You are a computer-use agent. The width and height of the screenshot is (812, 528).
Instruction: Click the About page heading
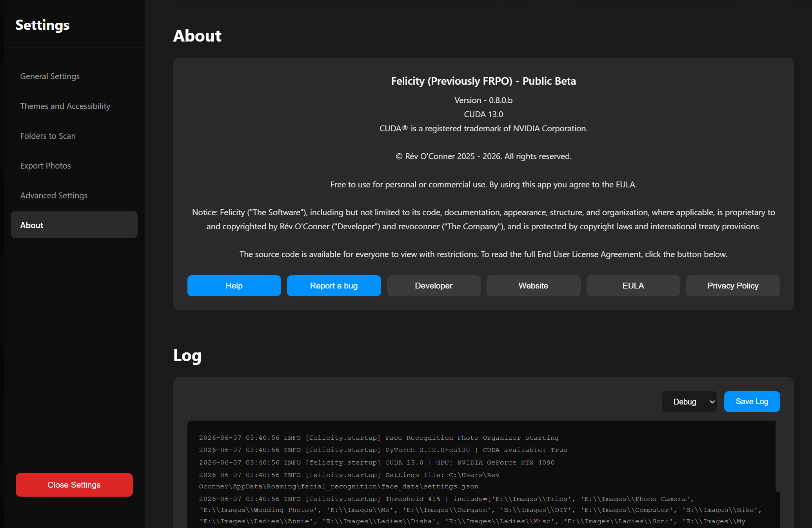point(197,36)
